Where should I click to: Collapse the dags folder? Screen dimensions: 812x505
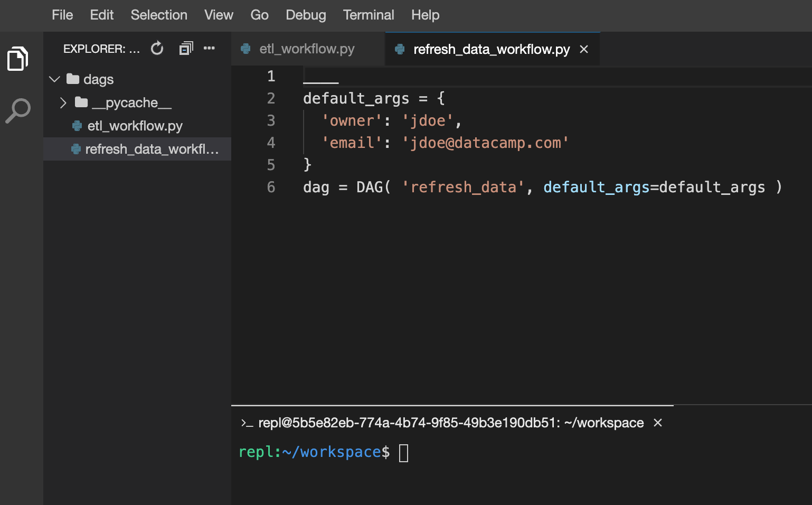(x=54, y=79)
